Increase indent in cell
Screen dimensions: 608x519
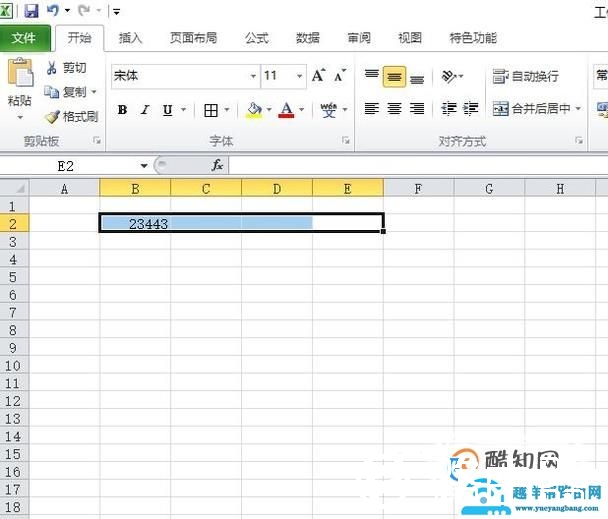pyautogui.click(x=470, y=109)
